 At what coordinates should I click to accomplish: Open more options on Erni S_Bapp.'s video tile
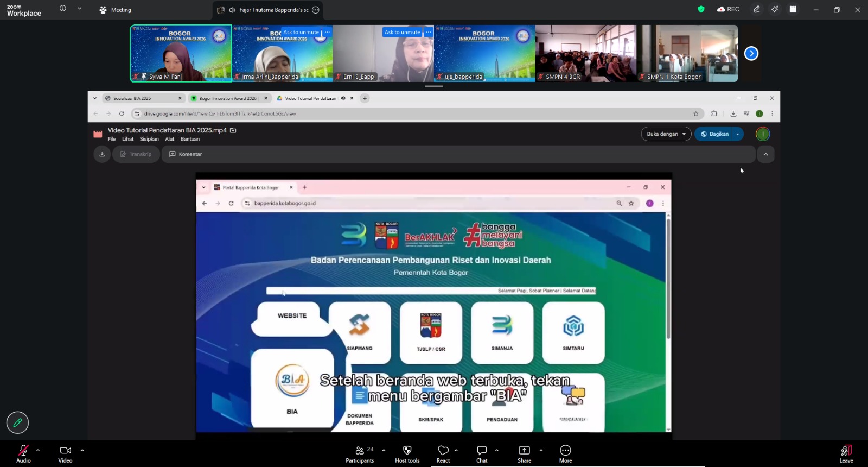pos(429,33)
